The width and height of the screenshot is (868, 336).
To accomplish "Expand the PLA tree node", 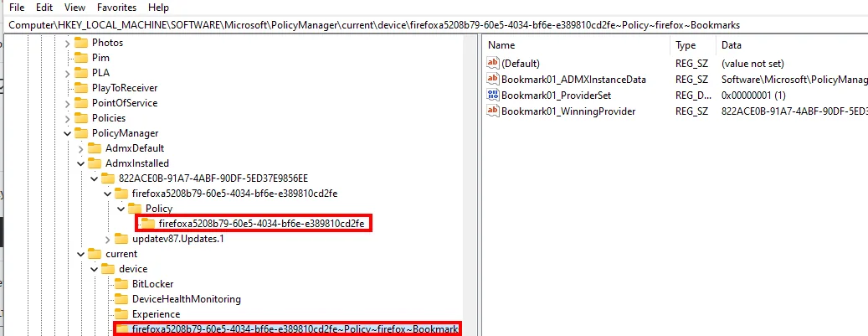I will tap(68, 73).
